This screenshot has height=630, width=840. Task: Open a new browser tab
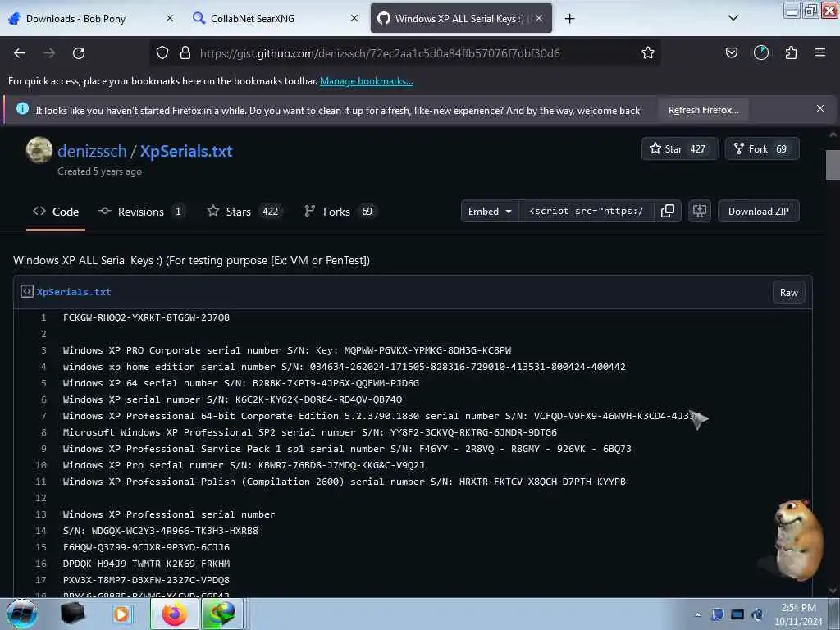pyautogui.click(x=569, y=19)
